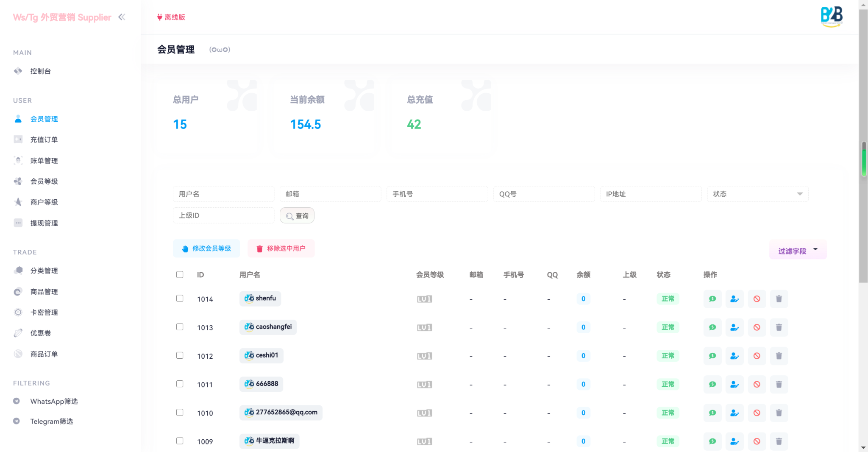This screenshot has width=868, height=452.
Task: Focus the 上级ID search field
Action: [223, 215]
